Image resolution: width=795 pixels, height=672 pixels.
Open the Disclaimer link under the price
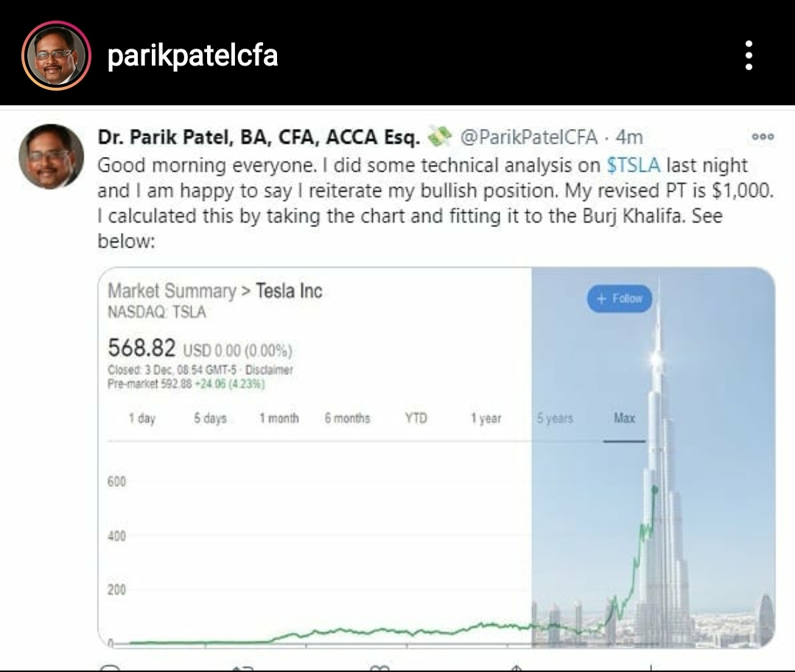point(268,370)
